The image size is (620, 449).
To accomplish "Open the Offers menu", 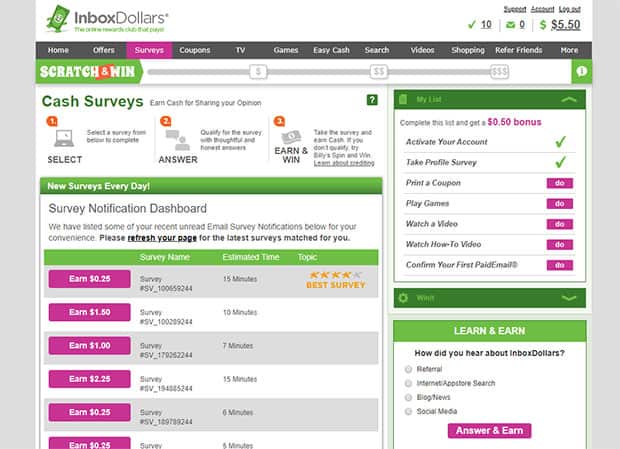I will coord(104,50).
